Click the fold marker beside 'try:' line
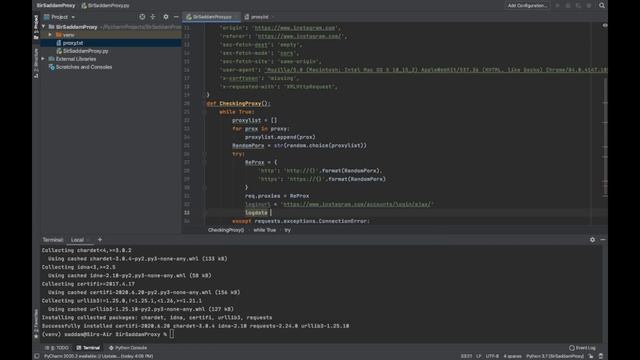 click(204, 154)
